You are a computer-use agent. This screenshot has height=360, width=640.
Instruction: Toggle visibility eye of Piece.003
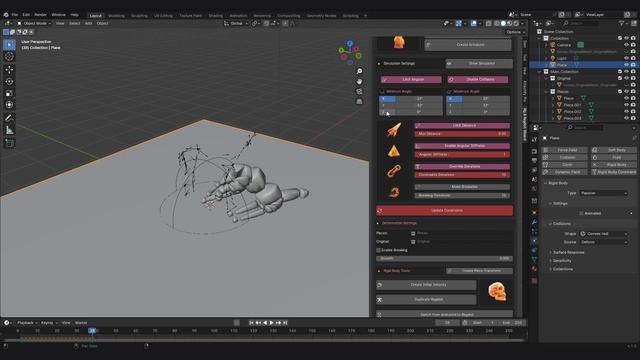(x=626, y=118)
